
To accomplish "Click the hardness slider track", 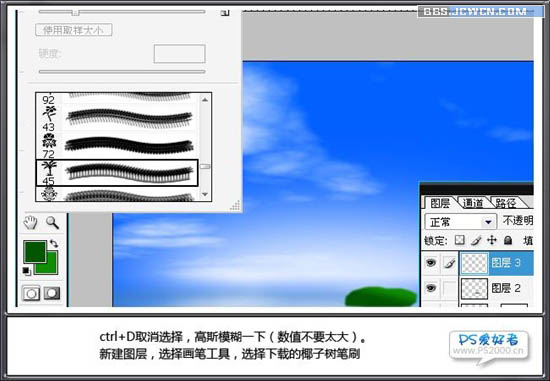I will [x=122, y=72].
